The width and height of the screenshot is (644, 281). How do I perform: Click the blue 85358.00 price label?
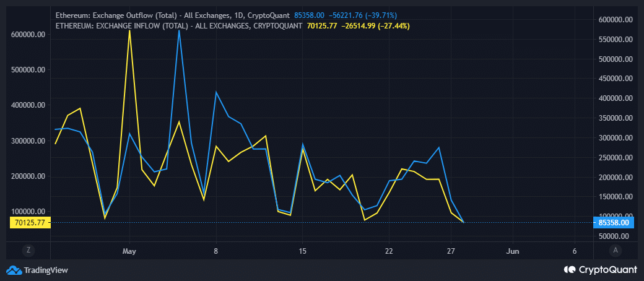point(614,222)
